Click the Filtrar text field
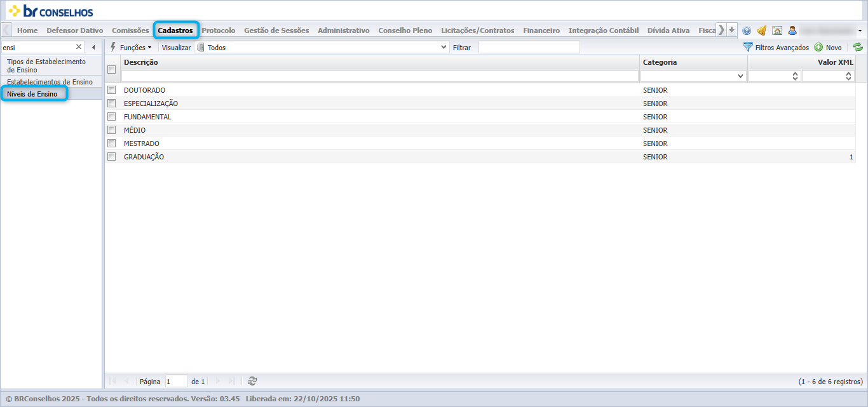This screenshot has height=407, width=868. click(529, 48)
